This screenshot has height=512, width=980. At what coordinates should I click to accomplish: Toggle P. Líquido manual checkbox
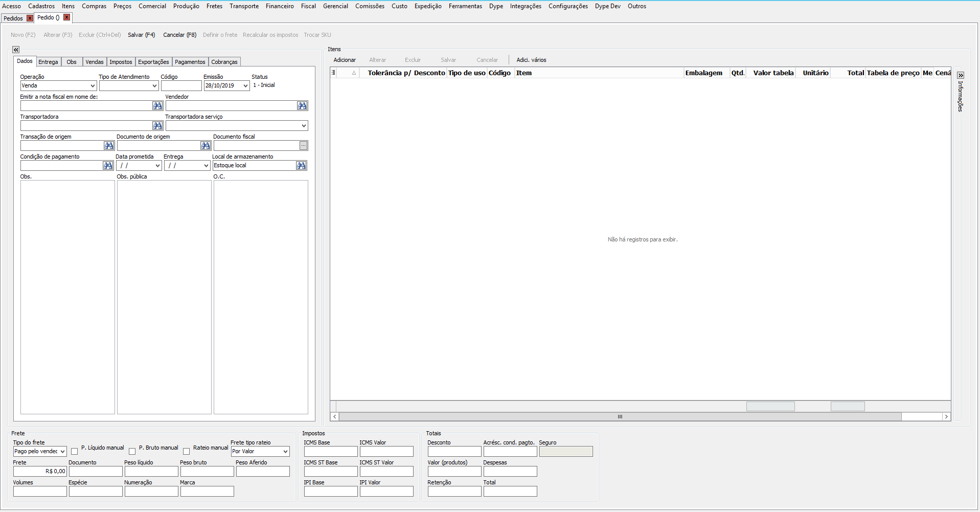(x=74, y=451)
